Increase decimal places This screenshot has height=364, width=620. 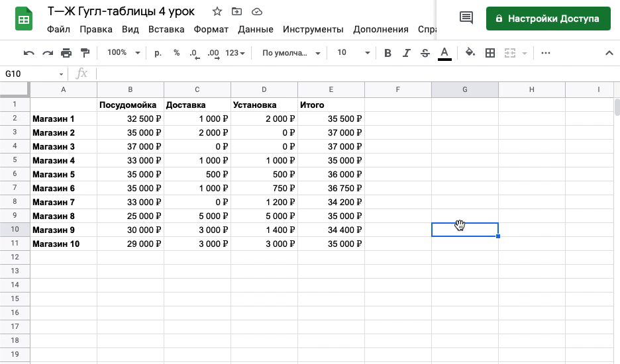213,54
